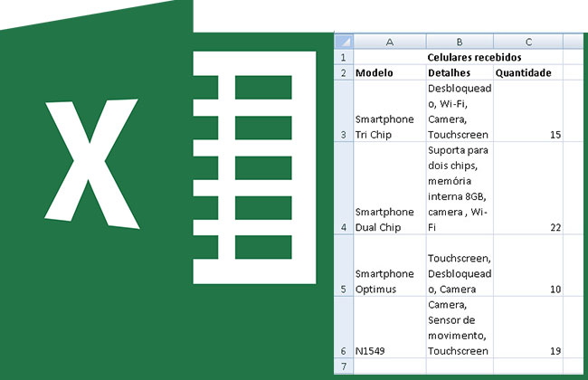Viewport: 588px width, 380px height.
Task: Select row 3 header
Action: (344, 111)
